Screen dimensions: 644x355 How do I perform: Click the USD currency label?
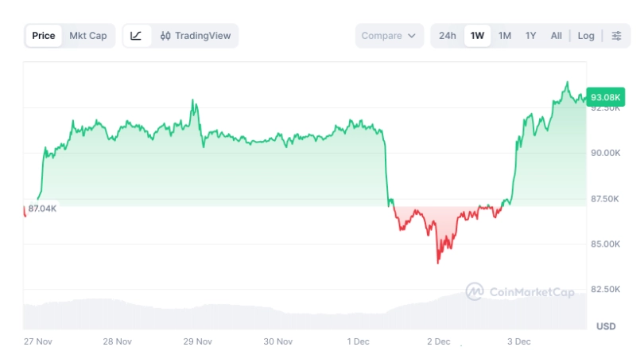click(x=606, y=326)
